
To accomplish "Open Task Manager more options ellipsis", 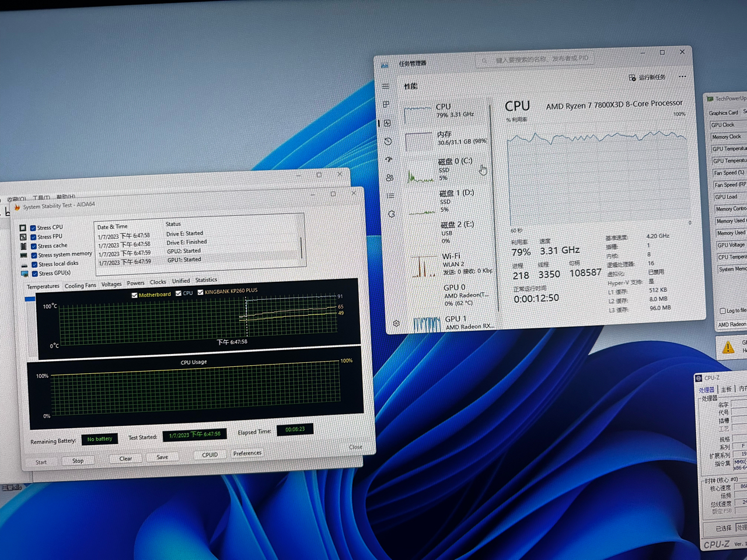I will [682, 76].
